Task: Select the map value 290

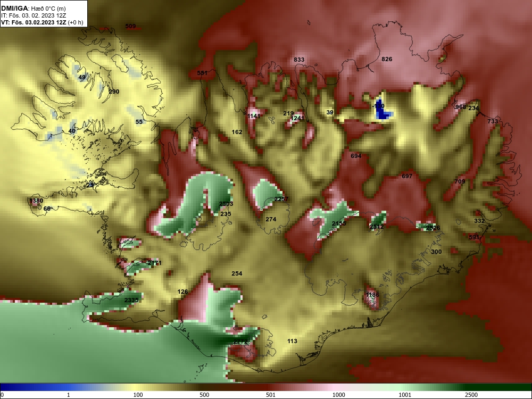Action: click(x=114, y=92)
